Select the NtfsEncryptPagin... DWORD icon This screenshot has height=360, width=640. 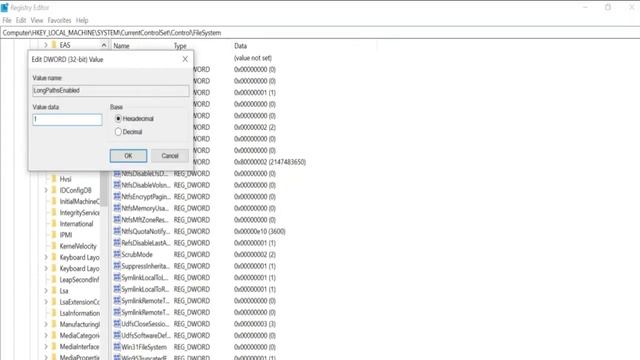[117, 196]
